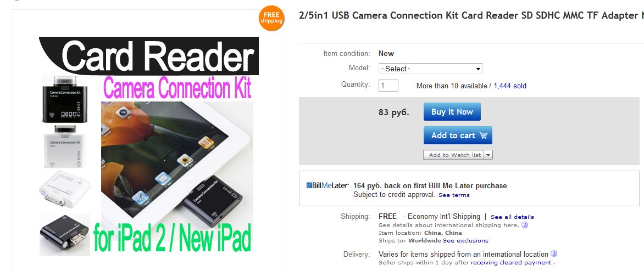Open the See terms link
Viewport: 644px width, 271px height.
click(x=454, y=195)
